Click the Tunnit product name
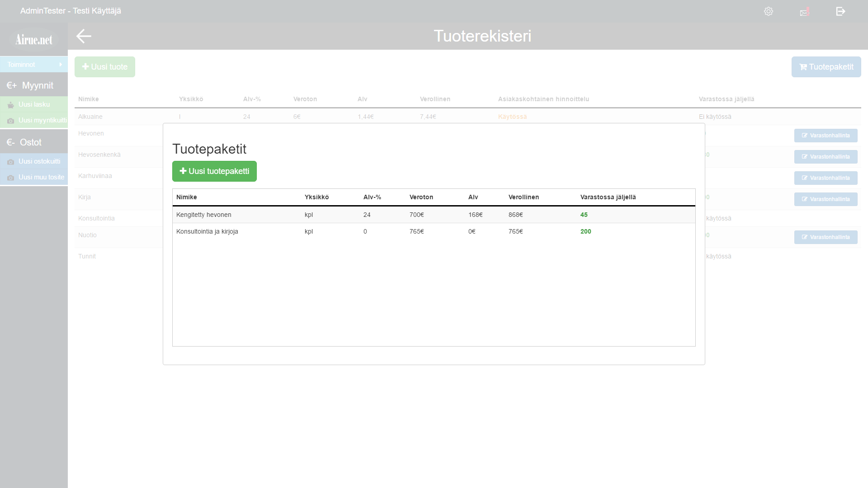The image size is (868, 488). (x=87, y=256)
